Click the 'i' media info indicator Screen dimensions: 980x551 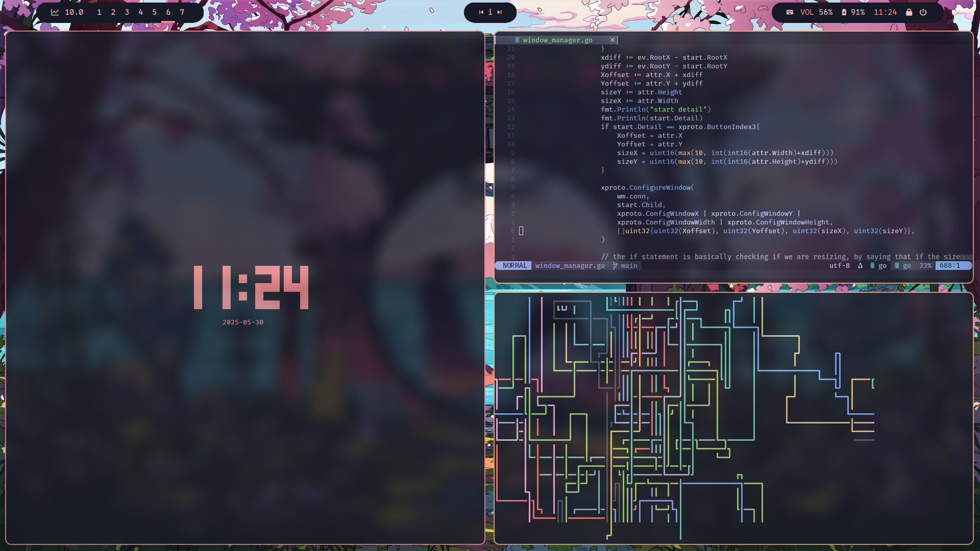490,12
